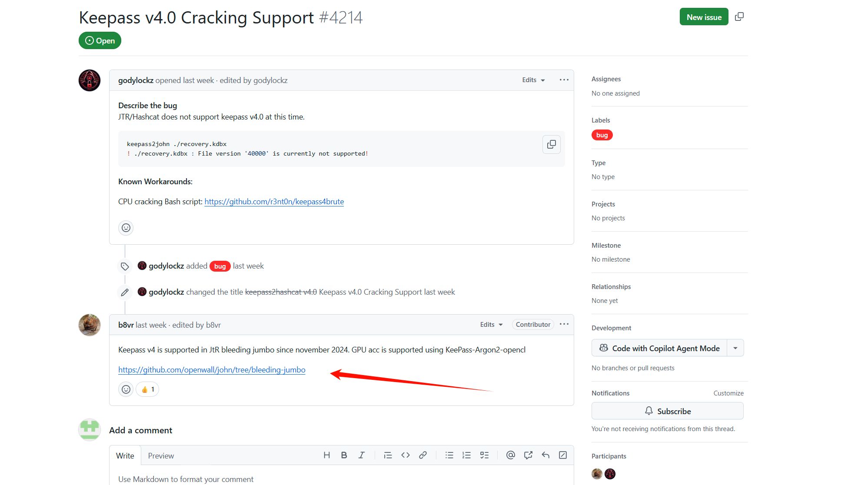Viewport: 868px width, 485px height.
Task: Open the Relationships sidebar heading
Action: [x=611, y=287]
